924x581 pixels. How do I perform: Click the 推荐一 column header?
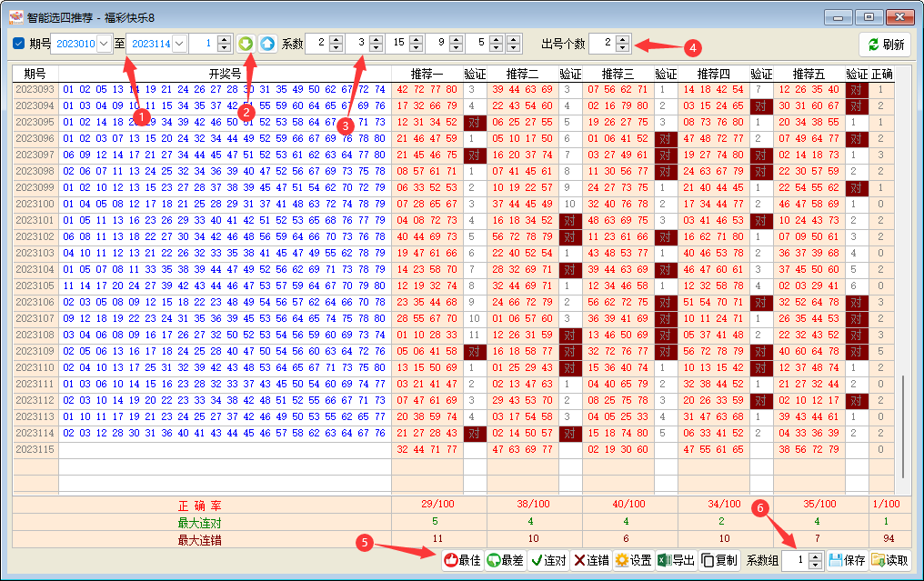coord(427,74)
